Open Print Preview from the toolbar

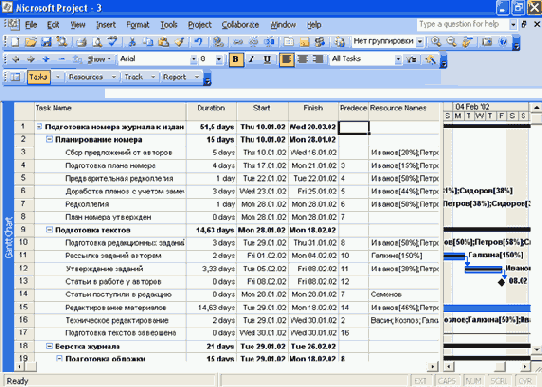[x=97, y=42]
